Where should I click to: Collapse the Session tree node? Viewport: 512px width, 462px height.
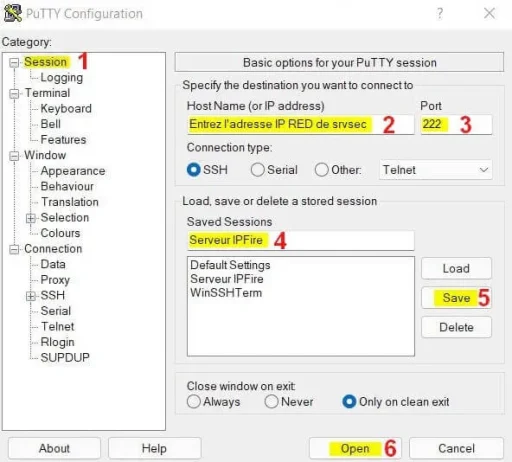pyautogui.click(x=14, y=62)
